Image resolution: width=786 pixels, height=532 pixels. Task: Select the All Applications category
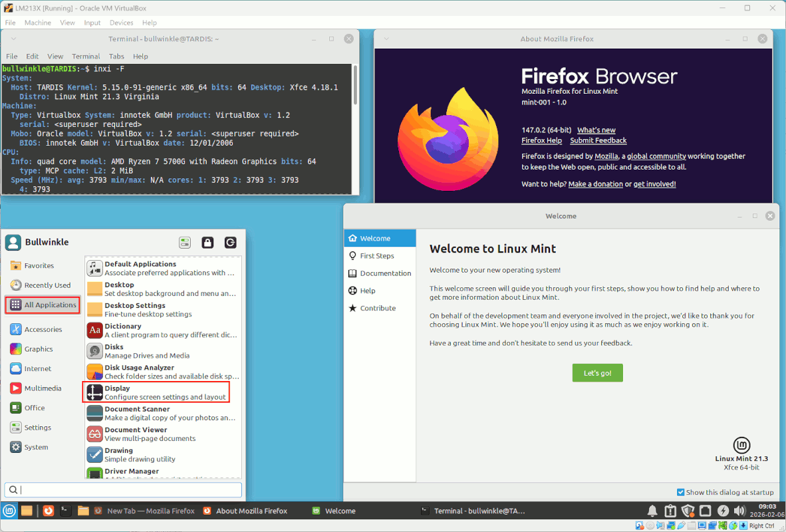pos(43,305)
